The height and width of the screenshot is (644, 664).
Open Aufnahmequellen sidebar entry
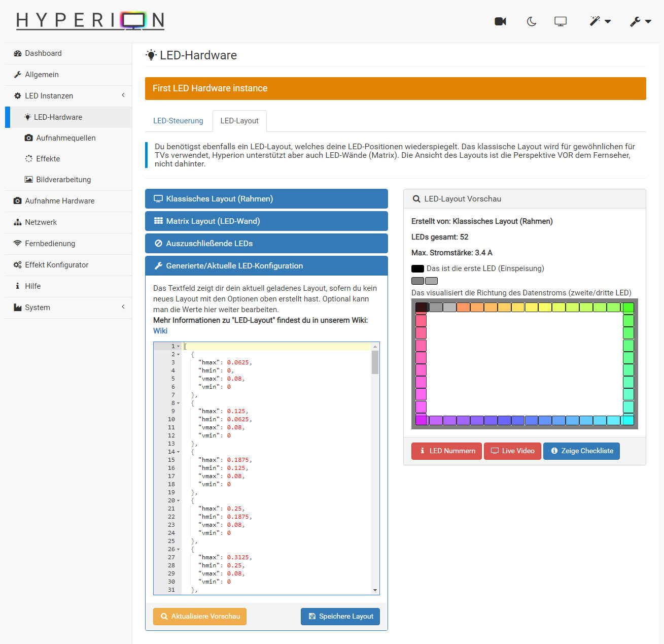[68, 138]
